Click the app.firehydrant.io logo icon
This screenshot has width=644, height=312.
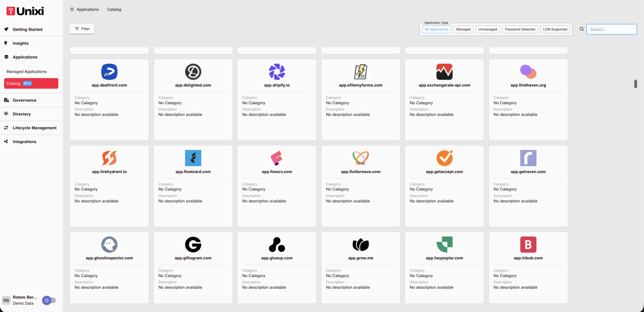(x=109, y=158)
